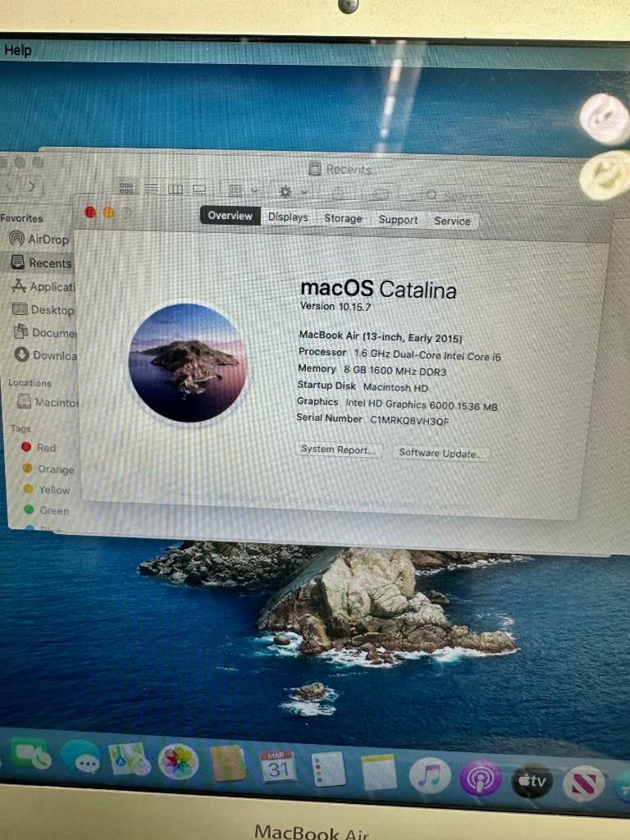Open Documents in Finder sidebar

[45, 332]
